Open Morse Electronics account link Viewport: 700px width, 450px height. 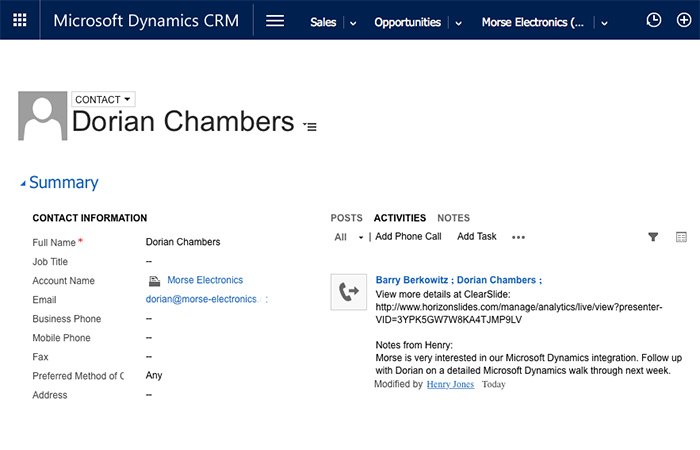205,280
